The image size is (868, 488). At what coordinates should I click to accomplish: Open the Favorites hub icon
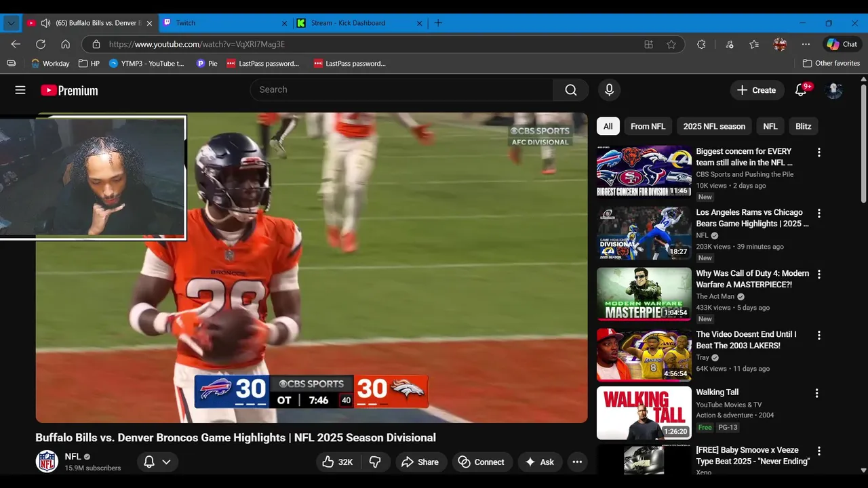[x=754, y=44]
